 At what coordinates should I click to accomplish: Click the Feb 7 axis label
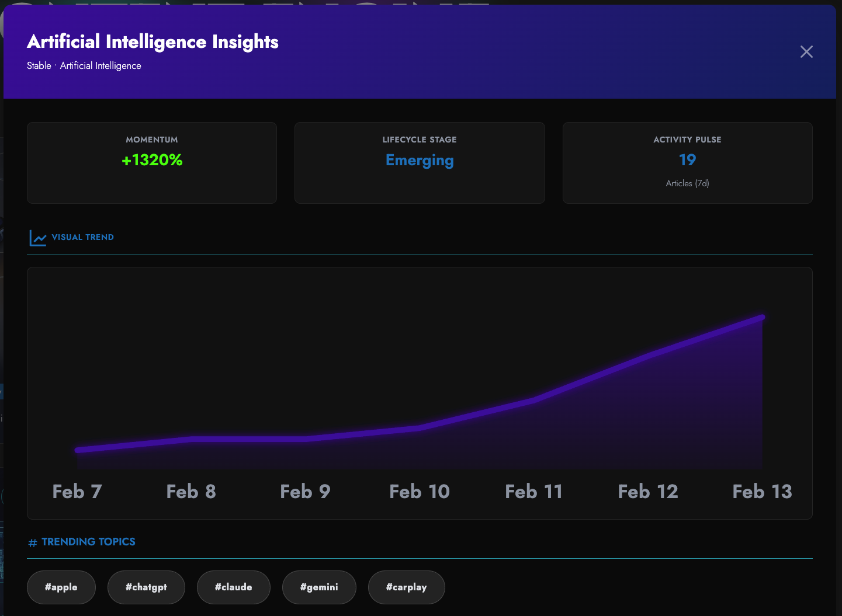pos(77,492)
